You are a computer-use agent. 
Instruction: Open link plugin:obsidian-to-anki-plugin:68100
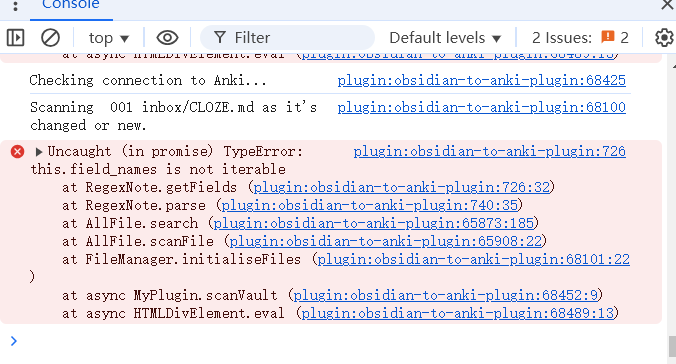(x=482, y=107)
